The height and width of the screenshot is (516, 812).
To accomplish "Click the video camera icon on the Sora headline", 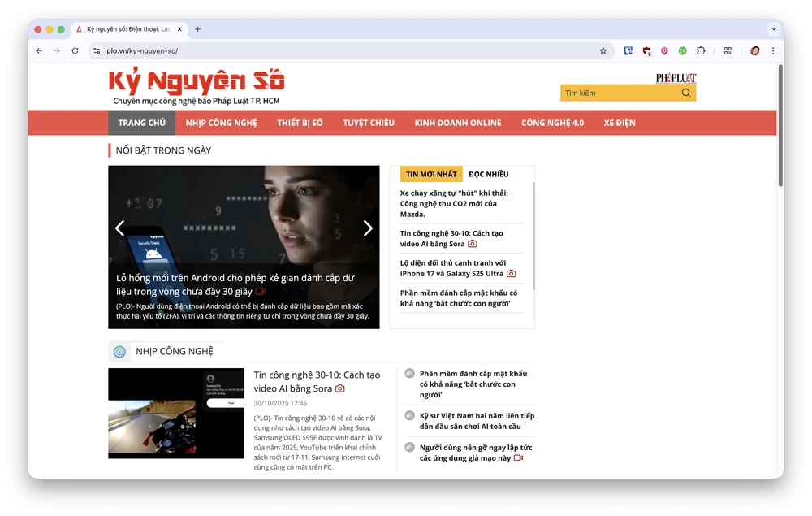I will [x=339, y=388].
